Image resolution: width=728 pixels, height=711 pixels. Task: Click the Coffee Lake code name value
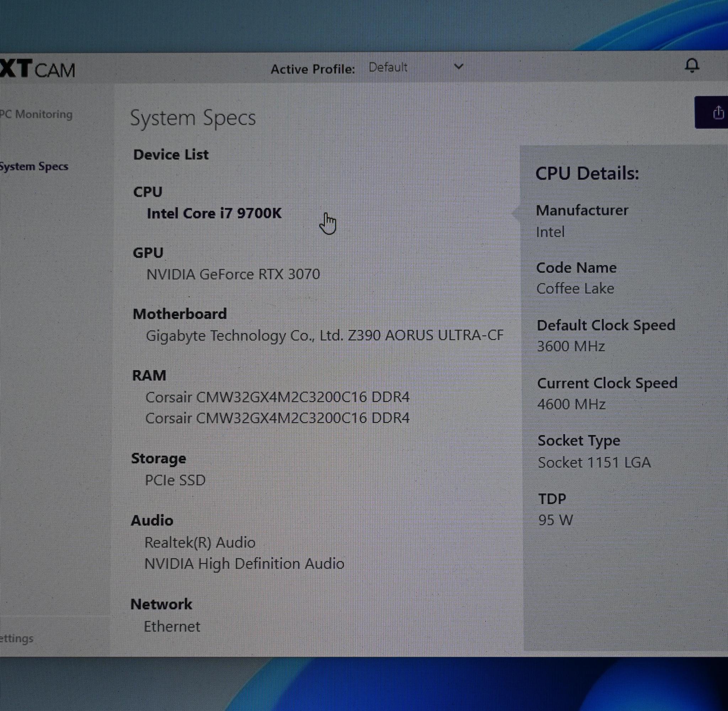575,289
